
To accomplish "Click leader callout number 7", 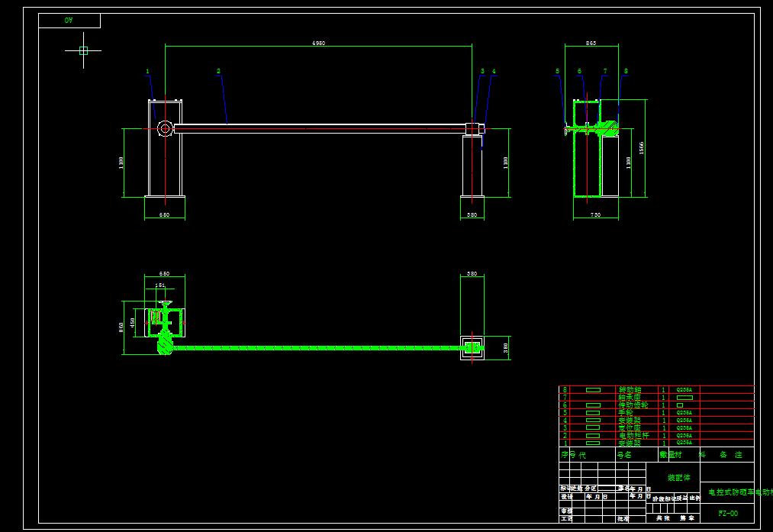I will click(605, 72).
